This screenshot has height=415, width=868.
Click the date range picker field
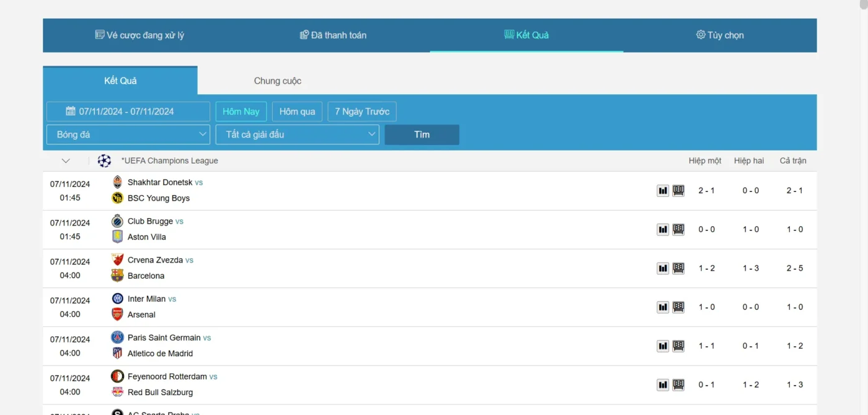click(x=128, y=111)
